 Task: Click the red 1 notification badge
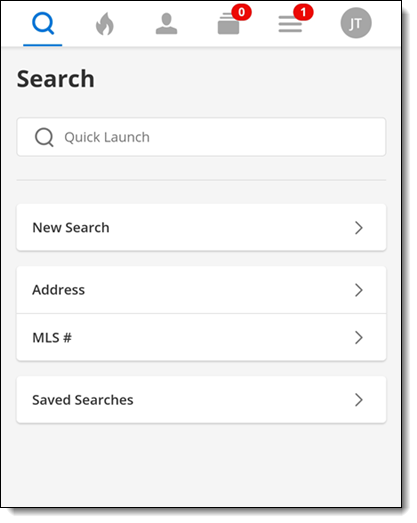303,12
